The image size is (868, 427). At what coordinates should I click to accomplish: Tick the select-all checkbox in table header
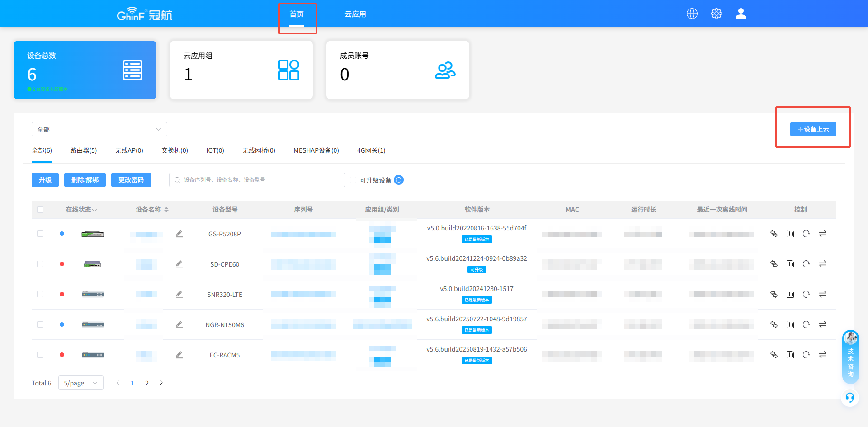[x=40, y=210]
